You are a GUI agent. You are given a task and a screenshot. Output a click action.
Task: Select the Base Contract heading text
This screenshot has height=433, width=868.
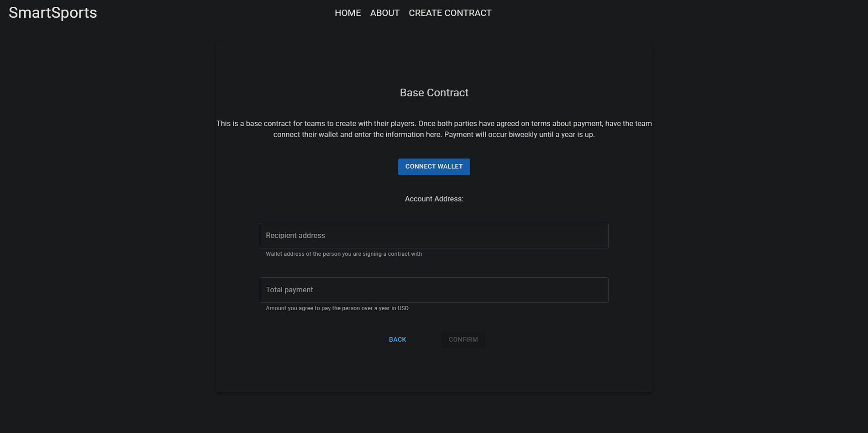(434, 92)
